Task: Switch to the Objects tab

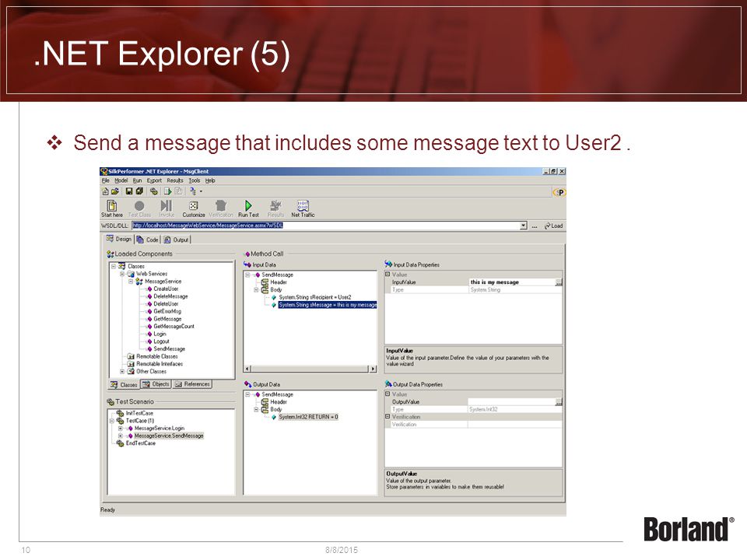Action: pos(156,384)
